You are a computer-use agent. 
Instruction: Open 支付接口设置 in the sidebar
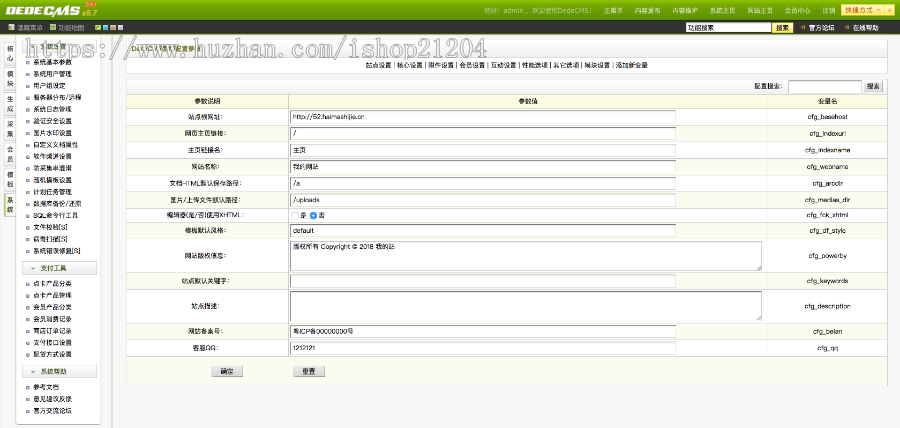pyautogui.click(x=52, y=343)
